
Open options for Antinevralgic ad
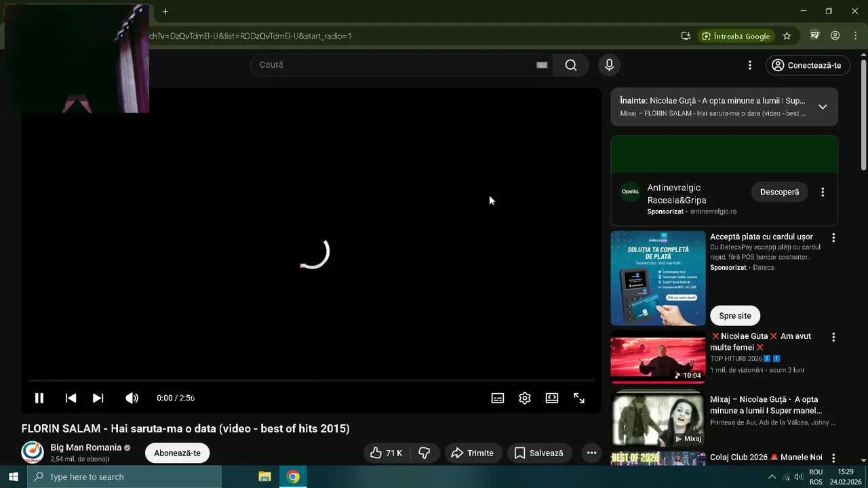[823, 192]
